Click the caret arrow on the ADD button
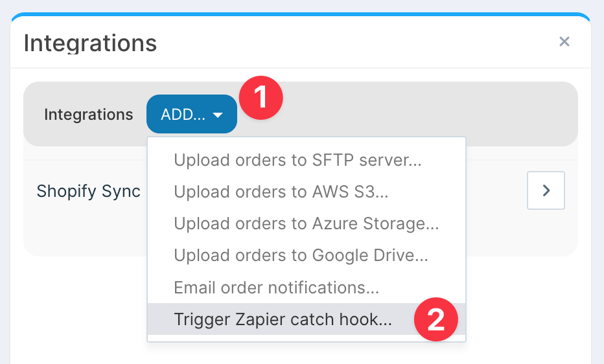Viewport: 604px width, 364px height. click(x=218, y=115)
